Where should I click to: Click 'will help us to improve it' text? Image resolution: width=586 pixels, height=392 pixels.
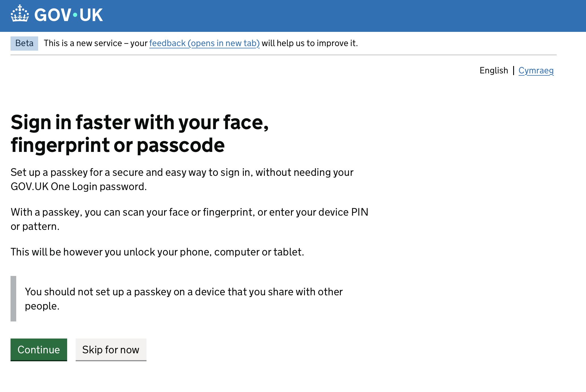click(310, 43)
